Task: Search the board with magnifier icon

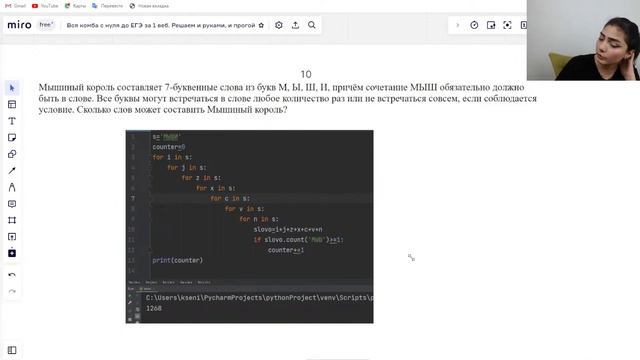Action: 311,25
